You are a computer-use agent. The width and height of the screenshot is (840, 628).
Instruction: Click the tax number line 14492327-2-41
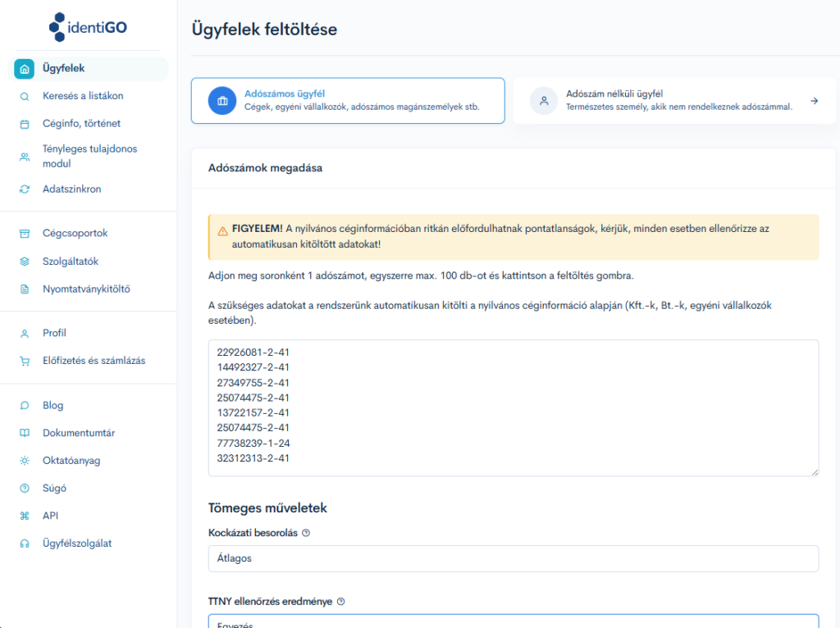[x=253, y=367]
